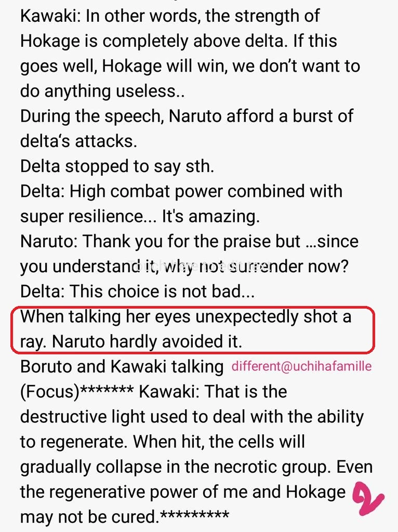Select the line "Delta stopped to say sth."

pyautogui.click(x=117, y=167)
